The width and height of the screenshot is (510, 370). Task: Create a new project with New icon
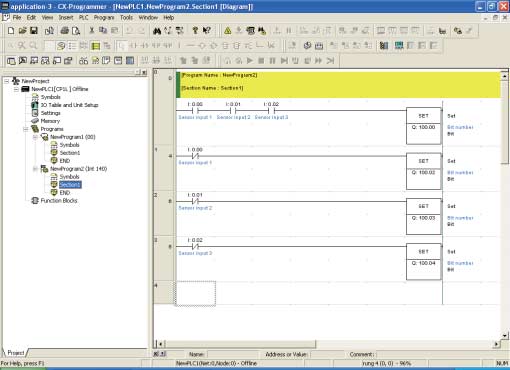click(11, 31)
